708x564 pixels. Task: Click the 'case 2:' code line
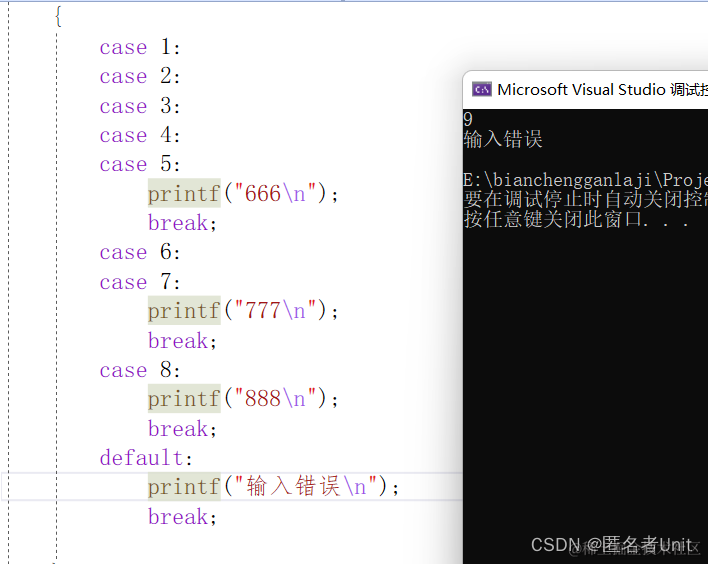point(140,76)
